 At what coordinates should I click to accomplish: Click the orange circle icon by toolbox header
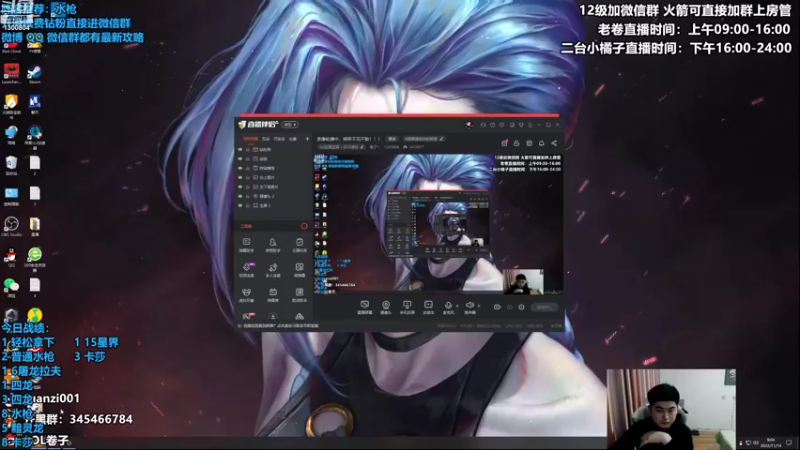pyautogui.click(x=304, y=226)
